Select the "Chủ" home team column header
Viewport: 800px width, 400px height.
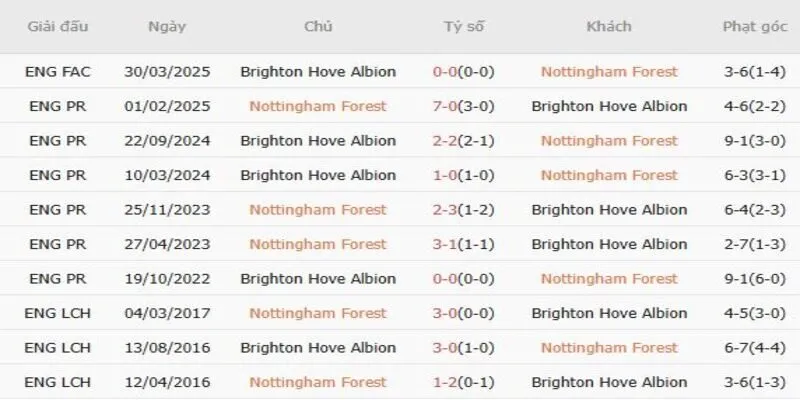pos(318,27)
